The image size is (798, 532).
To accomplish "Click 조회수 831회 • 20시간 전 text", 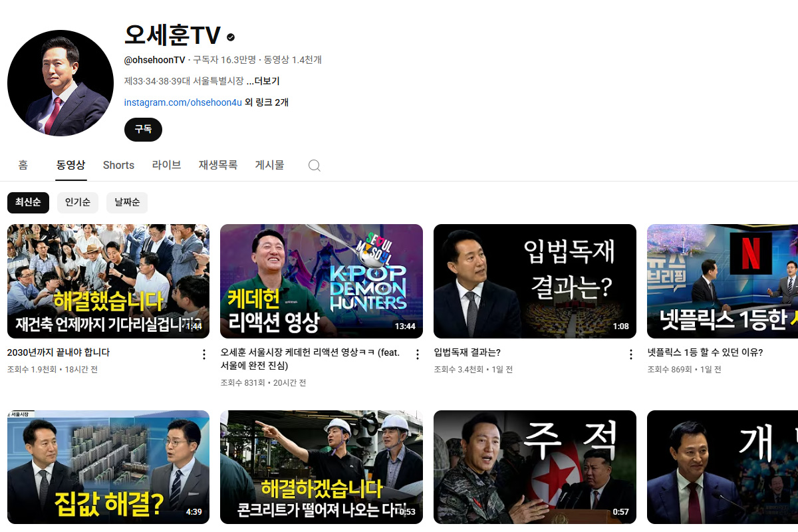I will (x=263, y=382).
